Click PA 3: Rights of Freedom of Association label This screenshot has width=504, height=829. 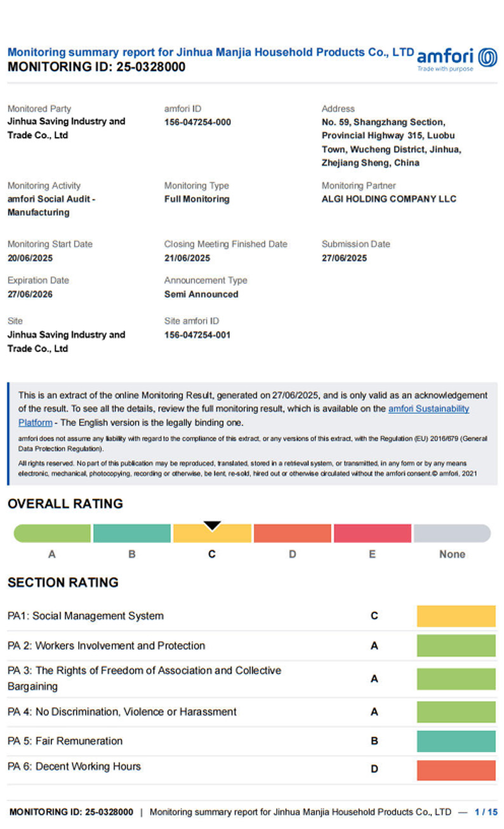[144, 678]
